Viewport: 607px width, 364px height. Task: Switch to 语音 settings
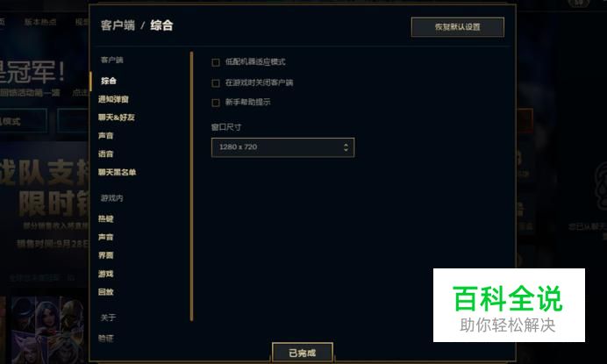tap(105, 153)
